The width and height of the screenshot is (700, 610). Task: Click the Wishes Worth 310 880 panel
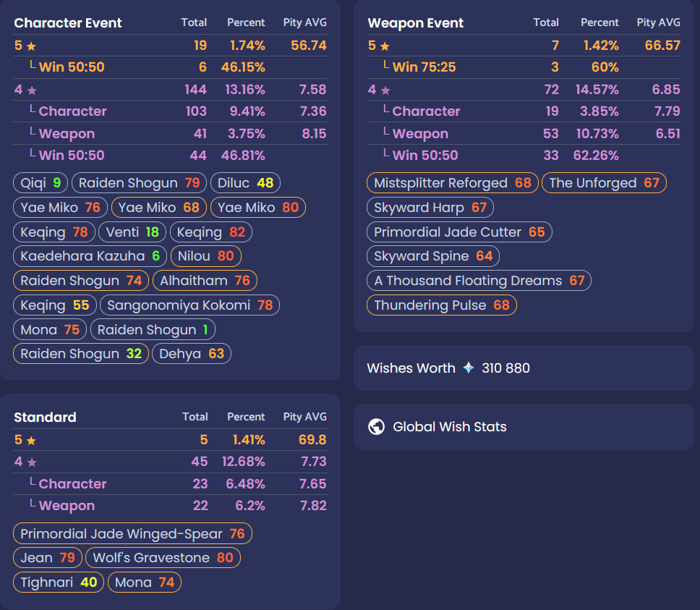coord(523,368)
